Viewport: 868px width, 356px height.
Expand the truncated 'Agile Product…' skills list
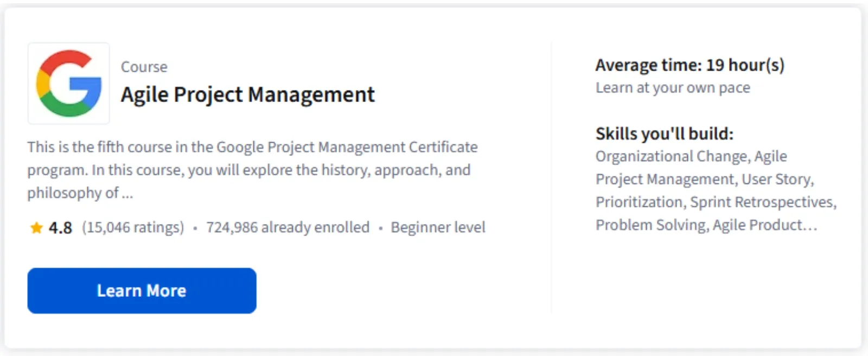pos(765,225)
